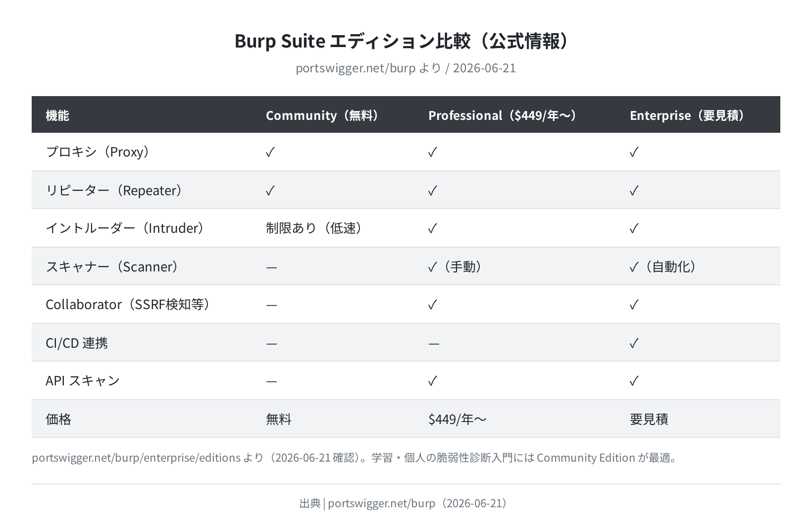812x530 pixels.
Task: Click the Enterprise checkmark in the CI/CD 連携 row
Action: [x=634, y=343]
